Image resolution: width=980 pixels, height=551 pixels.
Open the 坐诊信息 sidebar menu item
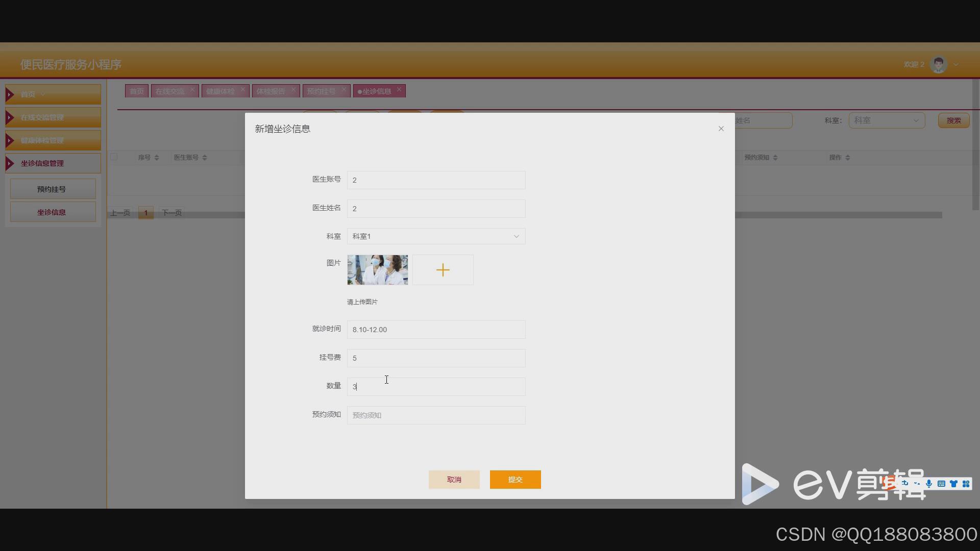53,212
